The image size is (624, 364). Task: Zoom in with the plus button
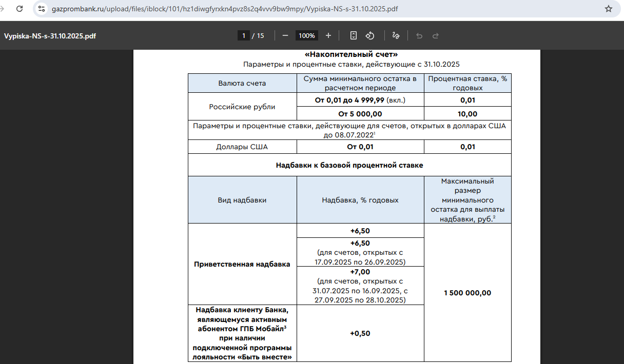pyautogui.click(x=328, y=35)
